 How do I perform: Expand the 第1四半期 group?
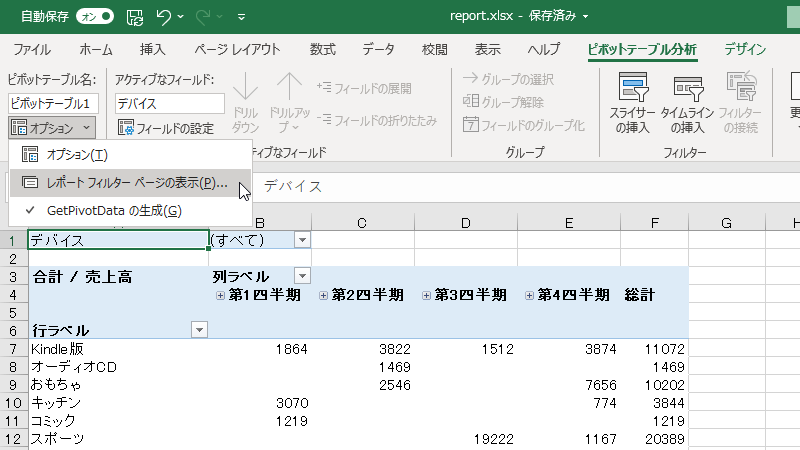coord(220,295)
